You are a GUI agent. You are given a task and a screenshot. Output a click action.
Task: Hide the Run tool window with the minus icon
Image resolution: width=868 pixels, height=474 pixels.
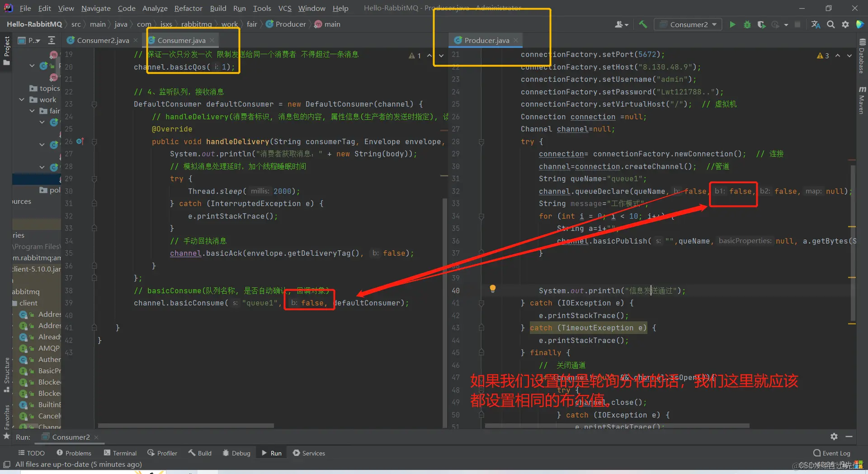click(849, 436)
